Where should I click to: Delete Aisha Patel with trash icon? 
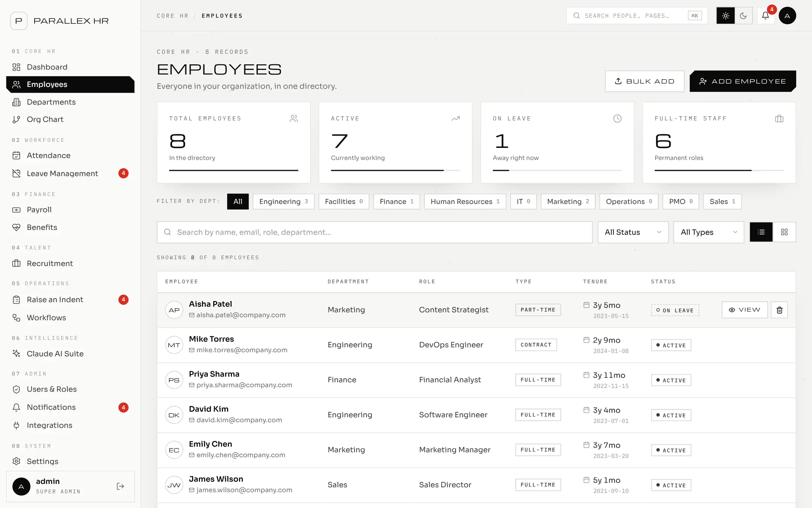[x=779, y=310]
